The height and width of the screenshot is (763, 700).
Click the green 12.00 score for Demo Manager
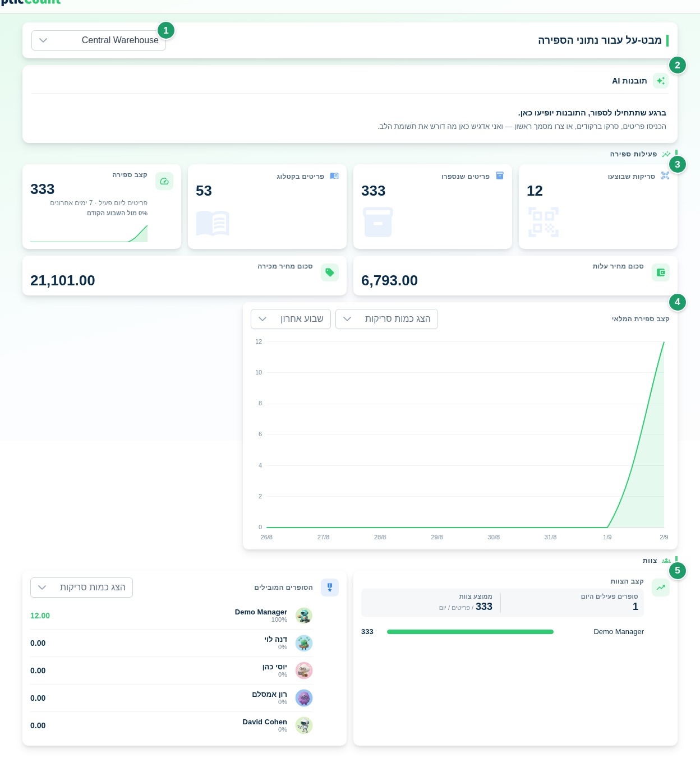(40, 616)
